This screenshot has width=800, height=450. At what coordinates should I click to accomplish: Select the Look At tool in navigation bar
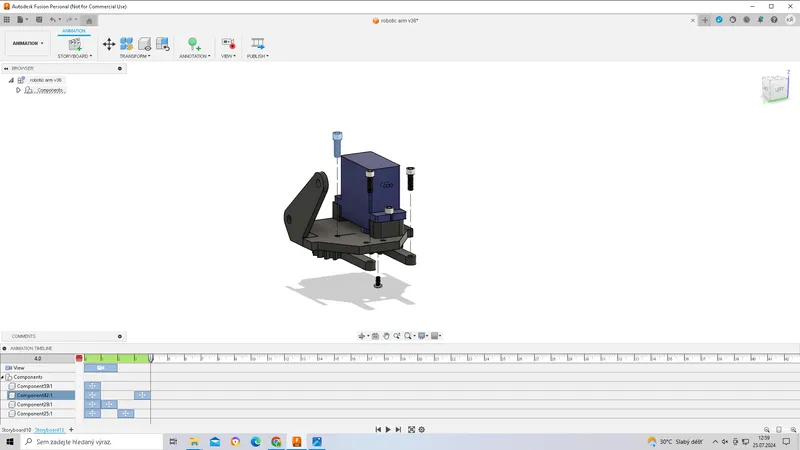point(376,336)
